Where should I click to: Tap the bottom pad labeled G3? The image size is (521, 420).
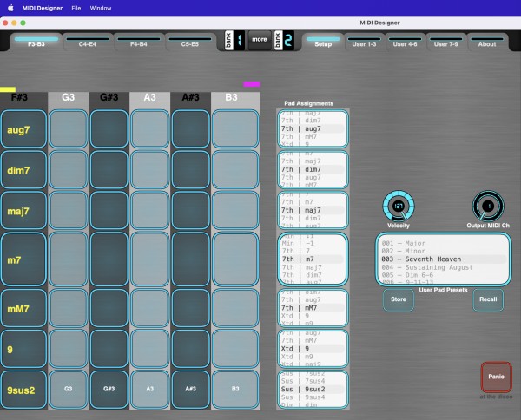(x=68, y=390)
